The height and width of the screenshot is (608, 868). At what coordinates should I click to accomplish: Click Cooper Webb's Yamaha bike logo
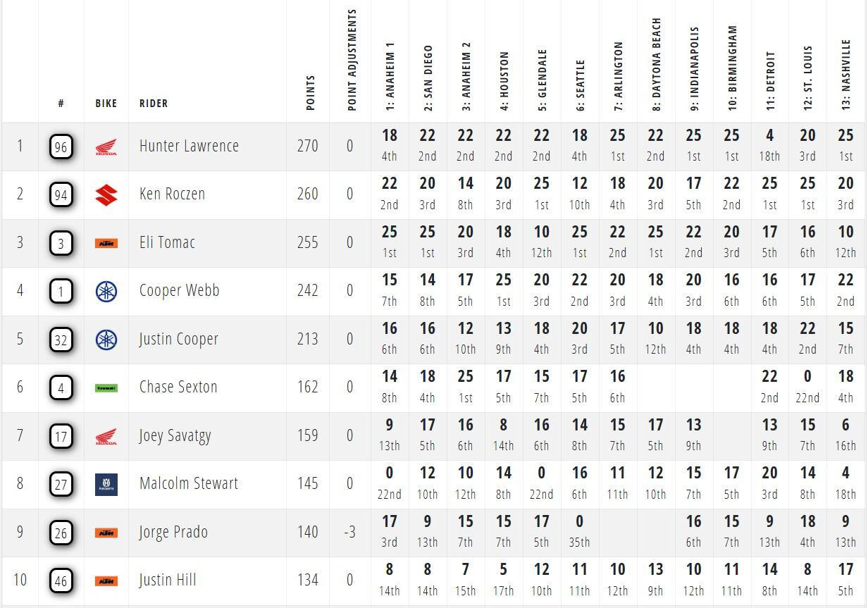coord(106,292)
